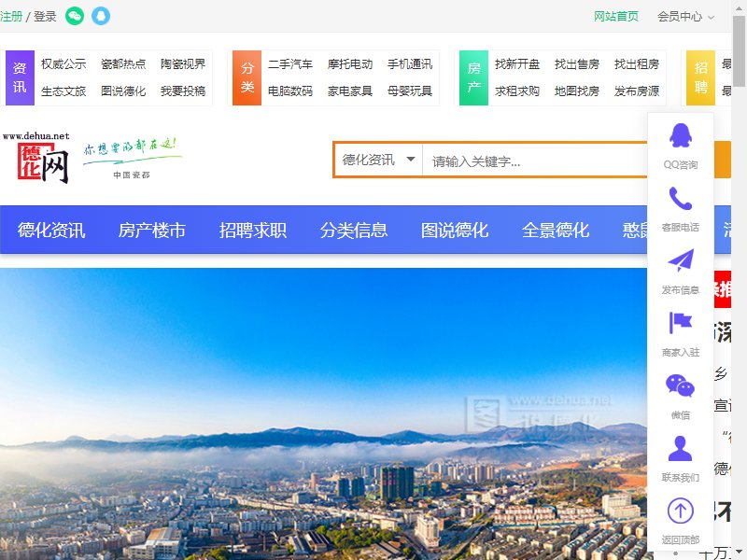Open the 家电家具 link
This screenshot has height=560, width=747.
(x=350, y=91)
